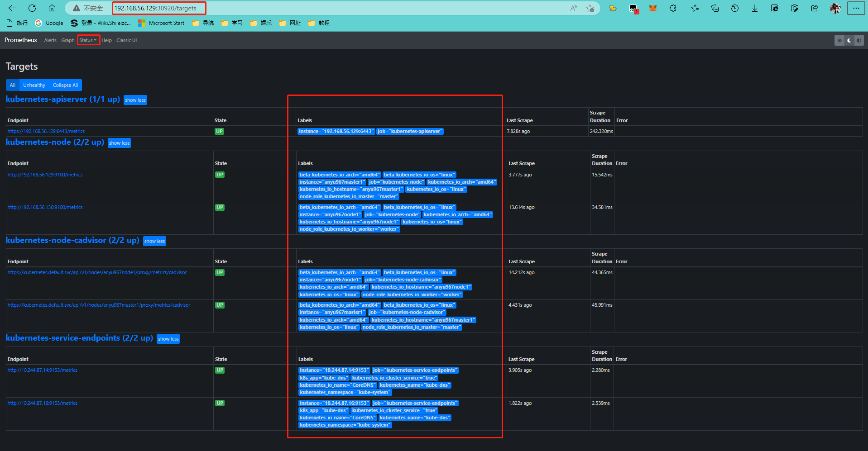
Task: Open the 192.168.56.129:9100 metrics endpoint link
Action: [45, 175]
